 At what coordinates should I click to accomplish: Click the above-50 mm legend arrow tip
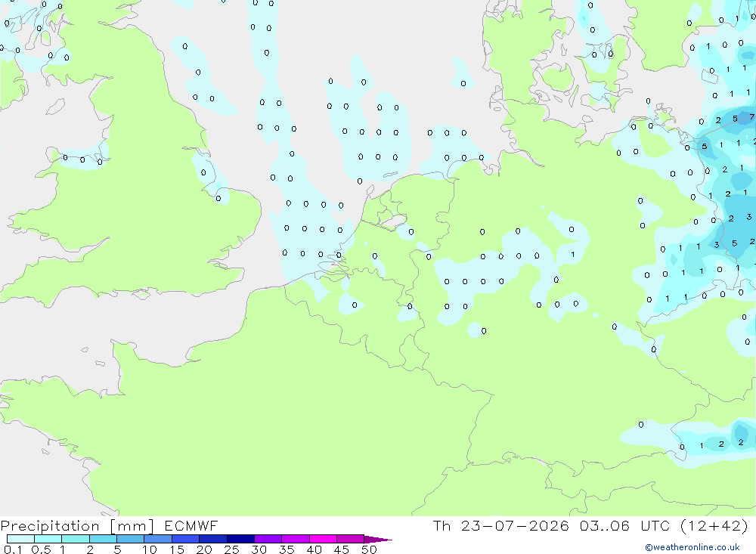point(378,540)
